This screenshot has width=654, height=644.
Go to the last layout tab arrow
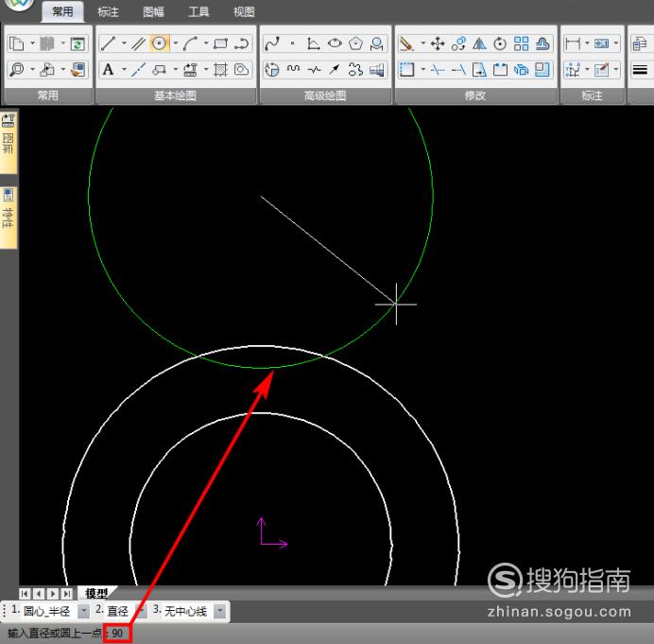pos(66,593)
